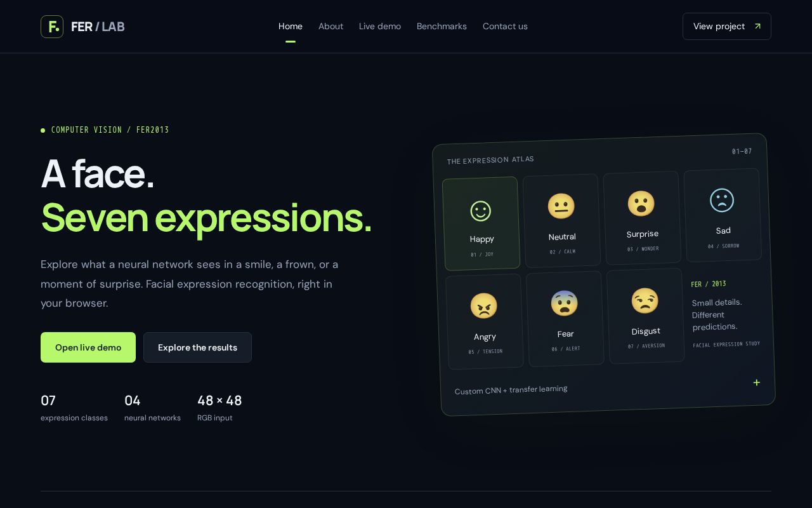This screenshot has width=812, height=508.
Task: Click the 'FER / 2013' green label
Action: pos(709,284)
